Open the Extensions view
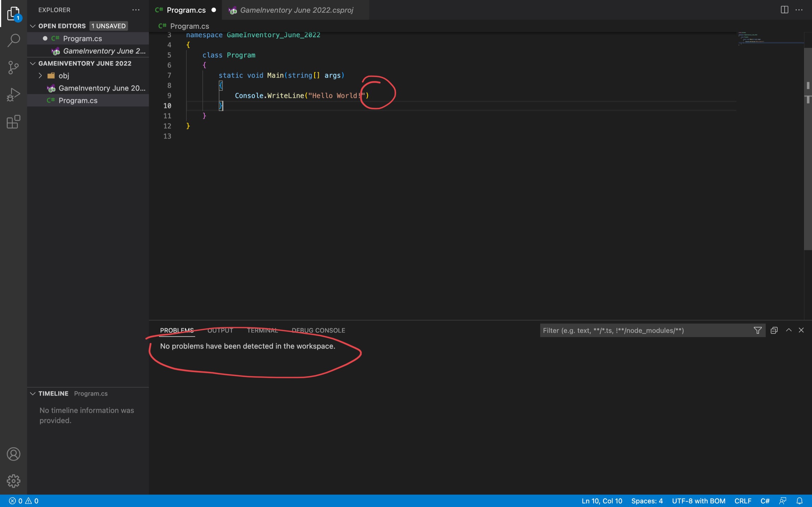The image size is (812, 507). click(13, 122)
